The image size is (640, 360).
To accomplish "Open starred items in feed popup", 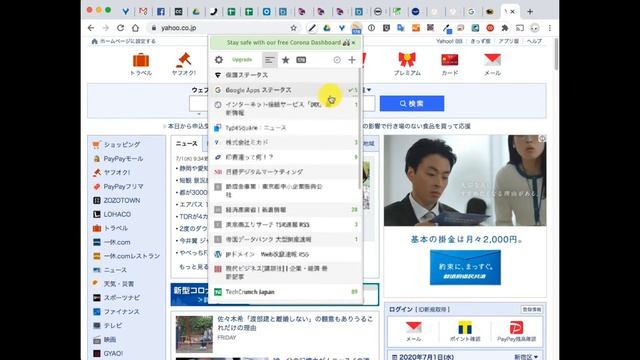I will 286,60.
